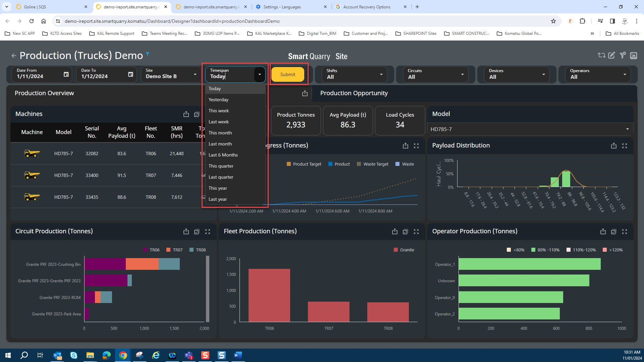Maximize the Circuit Production chart

point(208,232)
